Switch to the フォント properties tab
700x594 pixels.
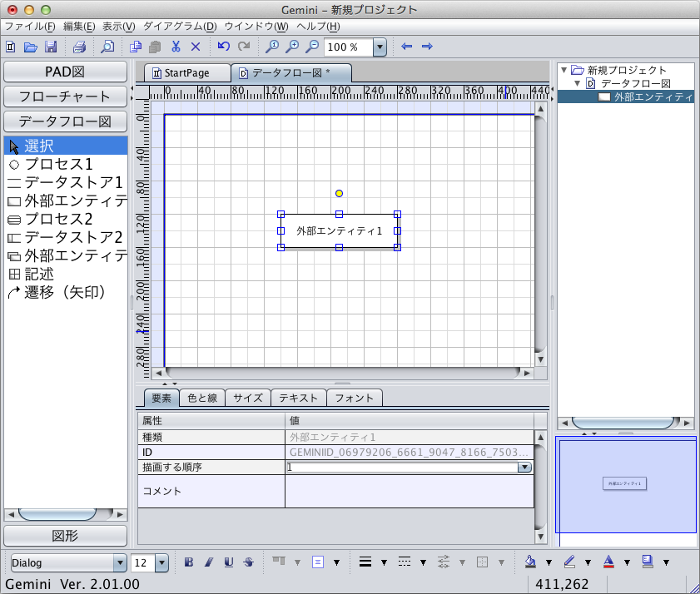354,398
